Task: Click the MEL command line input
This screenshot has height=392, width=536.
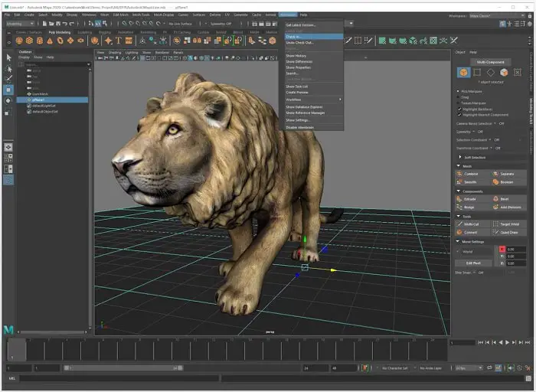Action: (119, 378)
